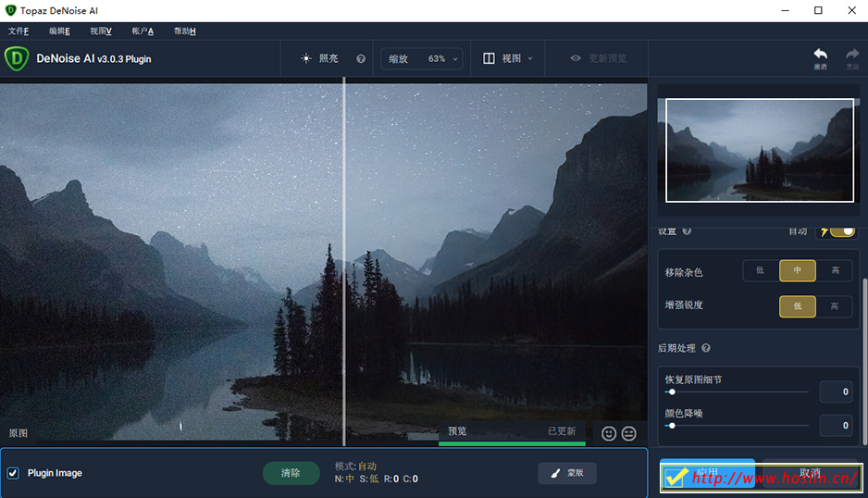Open the 帮助 Help menu
868x498 pixels.
(x=184, y=31)
